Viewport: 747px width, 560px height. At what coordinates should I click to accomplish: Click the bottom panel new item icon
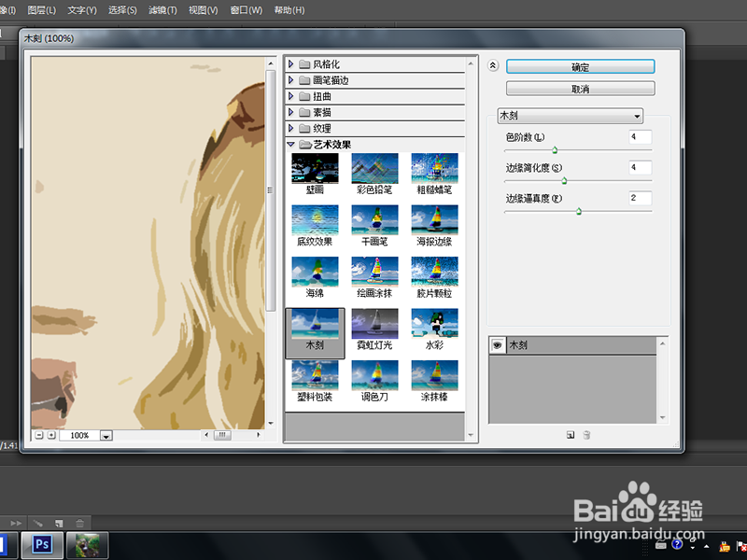coord(59,524)
